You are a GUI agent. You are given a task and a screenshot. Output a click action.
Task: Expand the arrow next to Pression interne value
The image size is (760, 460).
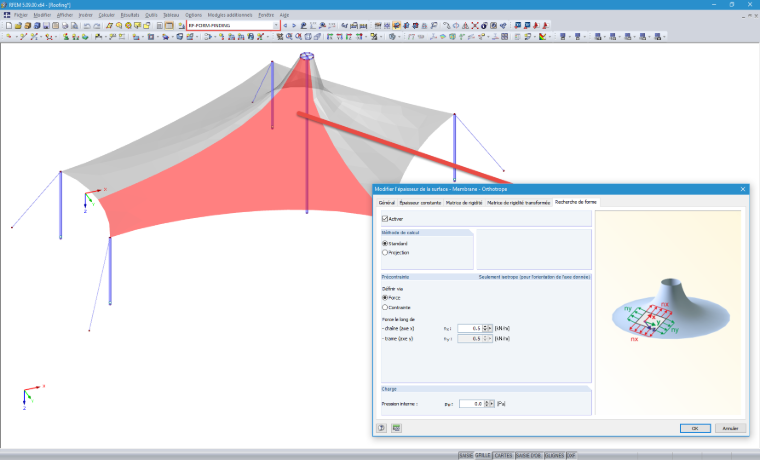[x=492, y=404]
